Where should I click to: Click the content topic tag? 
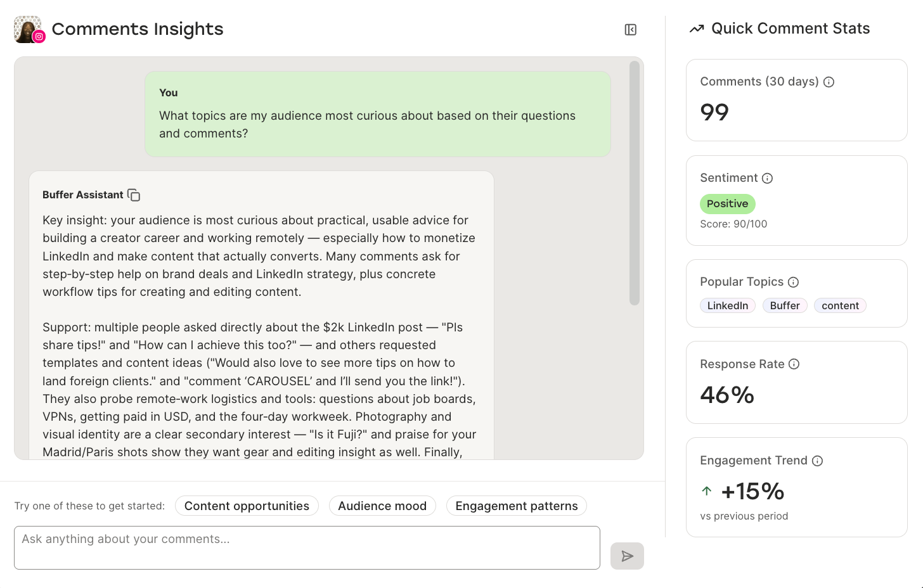(840, 305)
